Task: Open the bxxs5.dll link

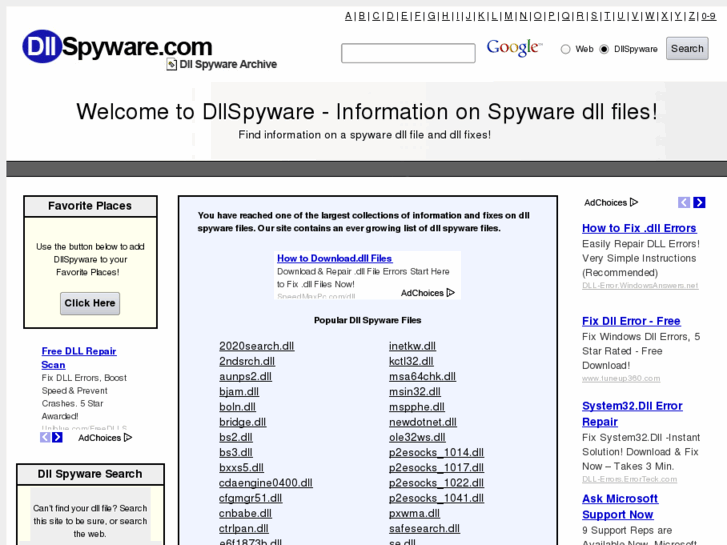Action: 241,468
